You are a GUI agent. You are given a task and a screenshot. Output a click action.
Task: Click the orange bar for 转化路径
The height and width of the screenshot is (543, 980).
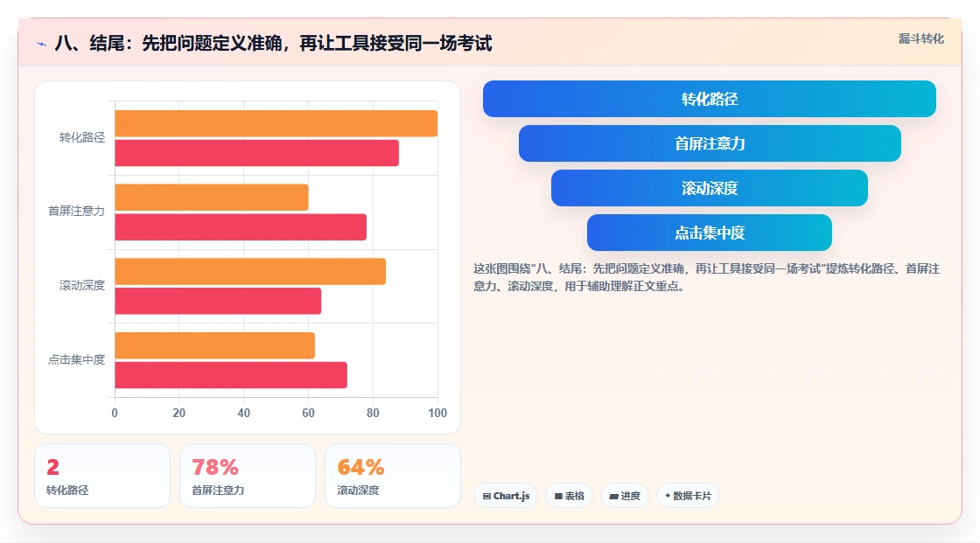[x=276, y=123]
